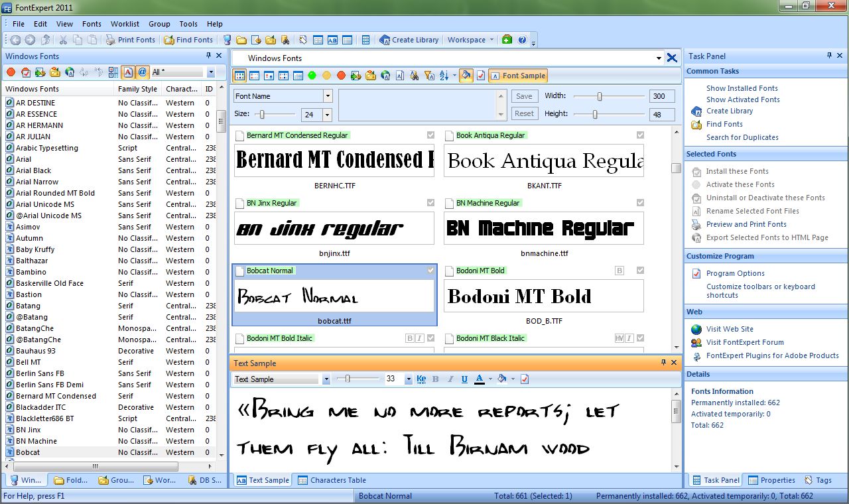Open Program Options in Task Panel

(735, 273)
